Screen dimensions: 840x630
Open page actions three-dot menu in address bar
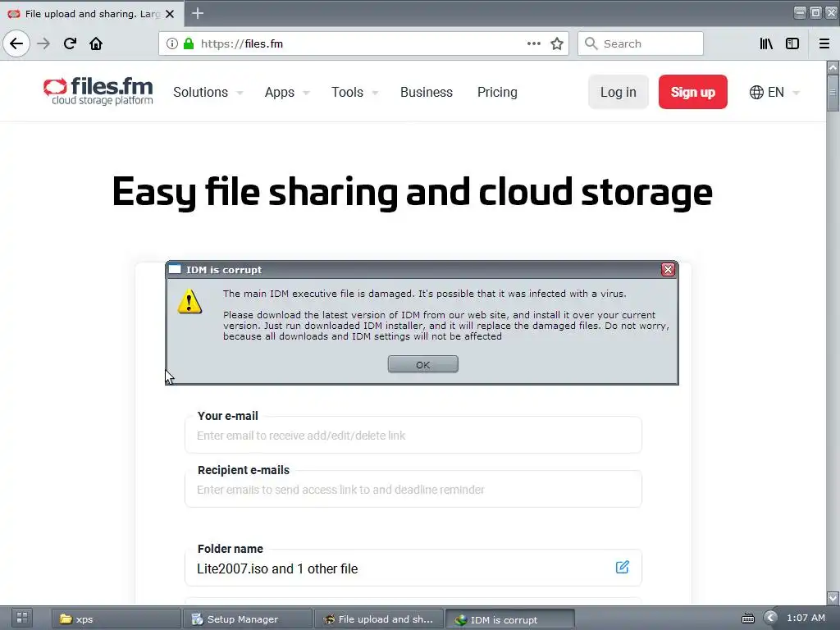[533, 43]
